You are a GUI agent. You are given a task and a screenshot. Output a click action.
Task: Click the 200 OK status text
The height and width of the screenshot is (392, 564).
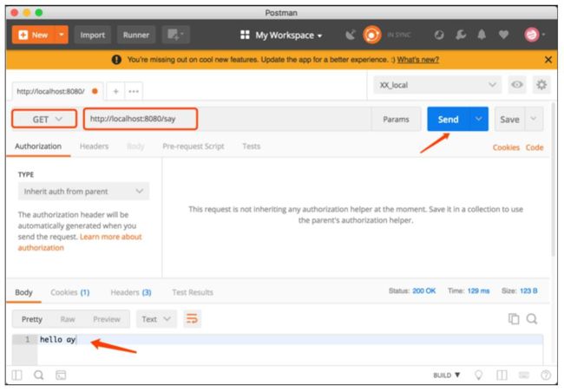click(423, 291)
